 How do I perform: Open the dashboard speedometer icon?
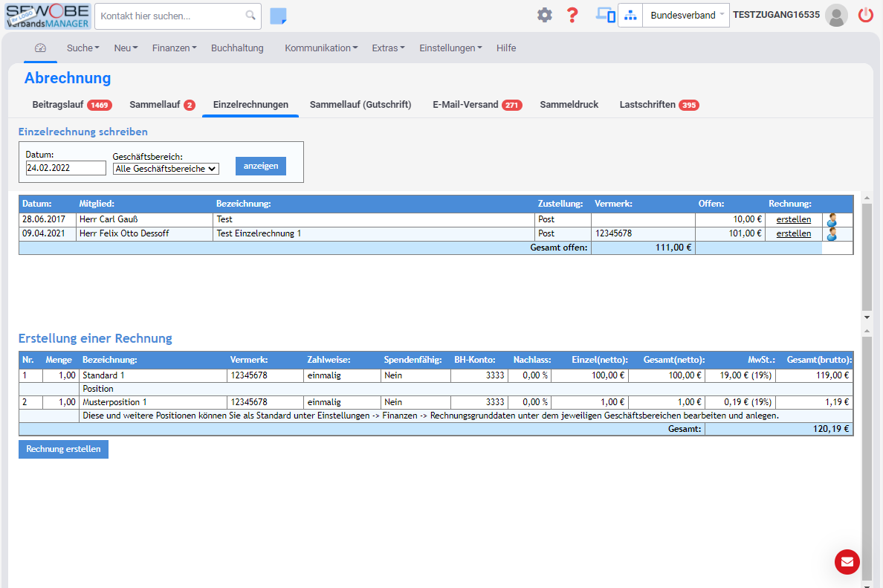[x=40, y=48]
